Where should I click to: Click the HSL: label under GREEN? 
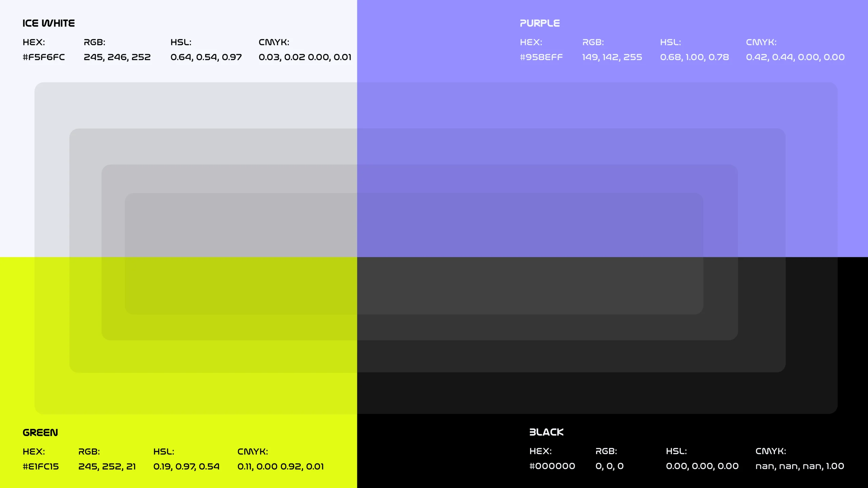click(164, 451)
